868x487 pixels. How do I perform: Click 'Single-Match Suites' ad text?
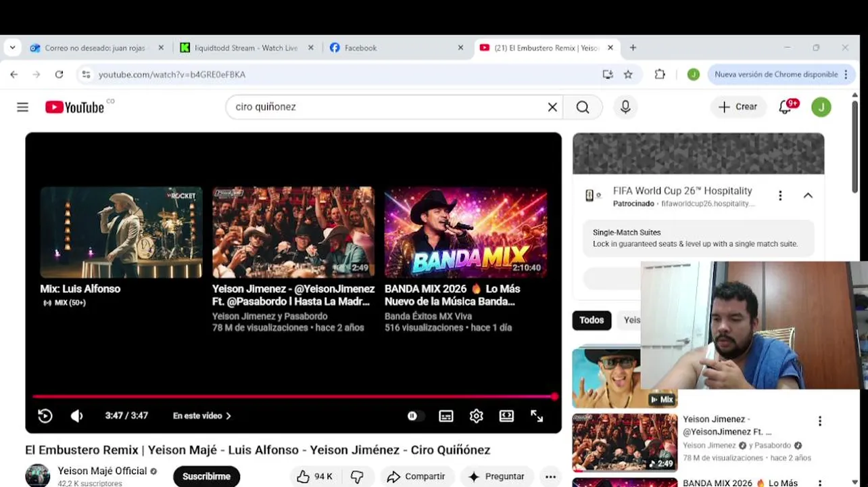pos(627,233)
